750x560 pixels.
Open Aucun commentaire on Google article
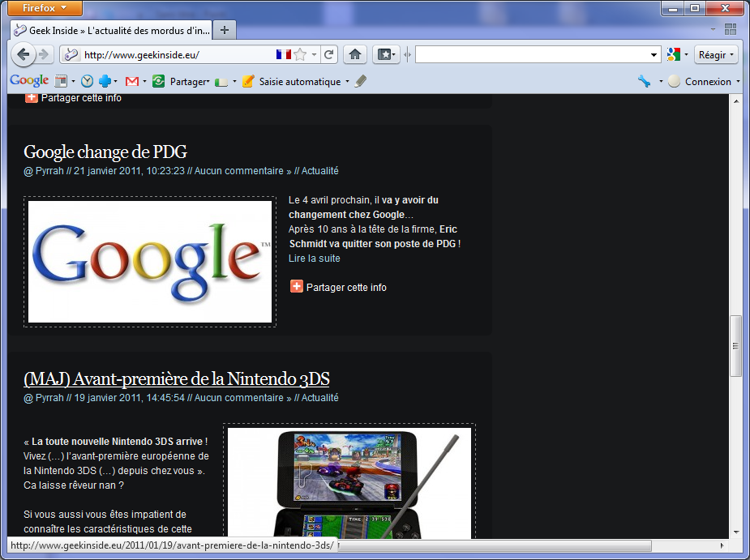click(x=242, y=171)
